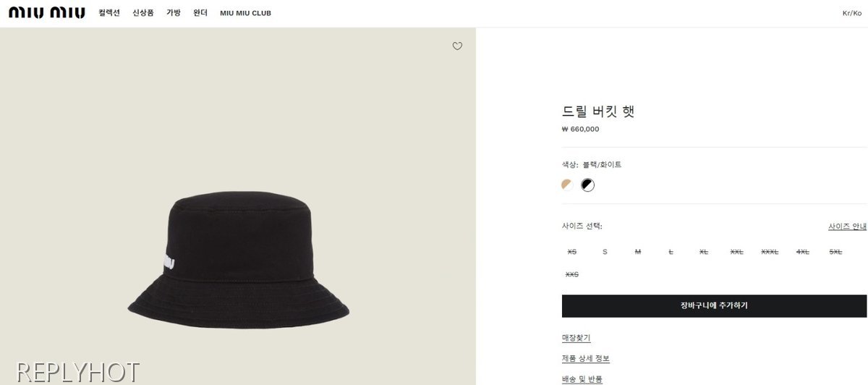This screenshot has width=868, height=385.
Task: Open the 사이즈 안내 size guide
Action: coord(847,227)
